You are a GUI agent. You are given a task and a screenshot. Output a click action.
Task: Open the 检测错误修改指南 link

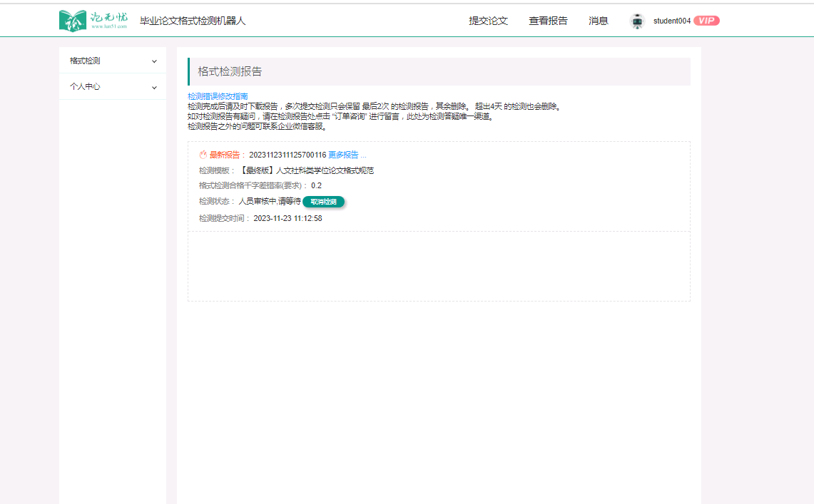pyautogui.click(x=218, y=96)
